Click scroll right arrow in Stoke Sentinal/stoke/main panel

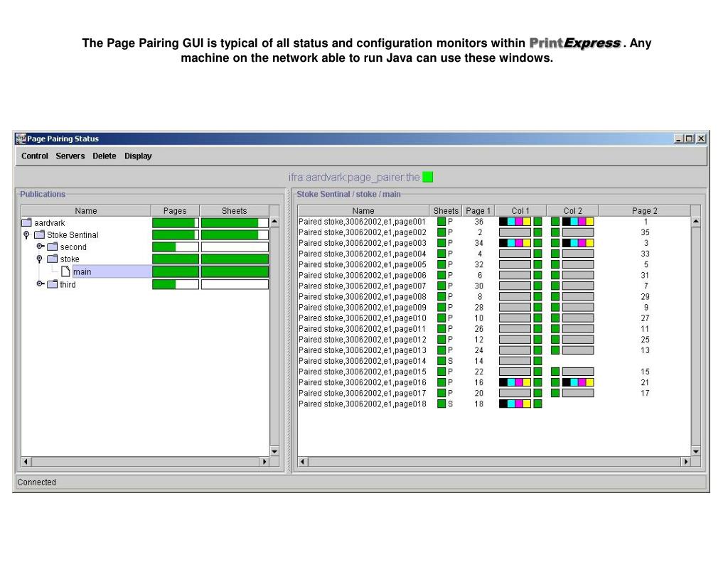685,462
